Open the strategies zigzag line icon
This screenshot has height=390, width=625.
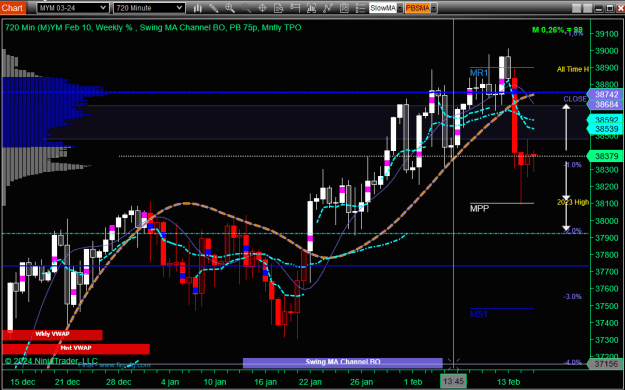pyautogui.click(x=328, y=8)
